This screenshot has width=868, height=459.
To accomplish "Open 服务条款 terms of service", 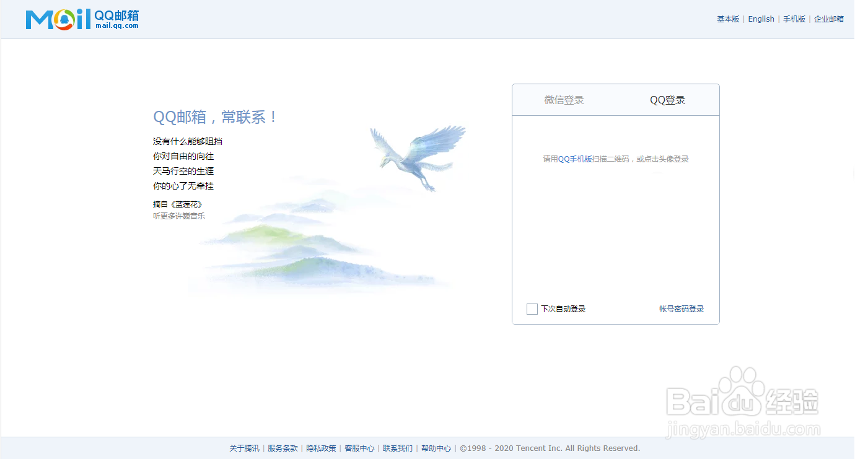I will click(x=283, y=448).
